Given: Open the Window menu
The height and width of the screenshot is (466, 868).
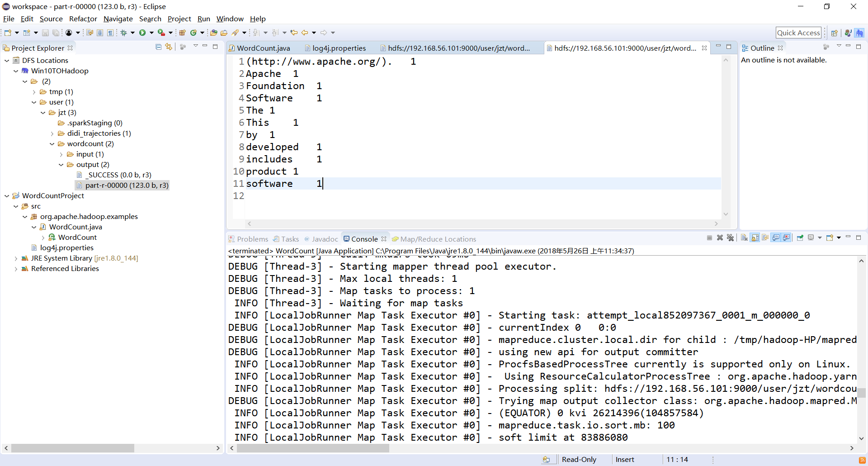Looking at the screenshot, I should [x=230, y=19].
